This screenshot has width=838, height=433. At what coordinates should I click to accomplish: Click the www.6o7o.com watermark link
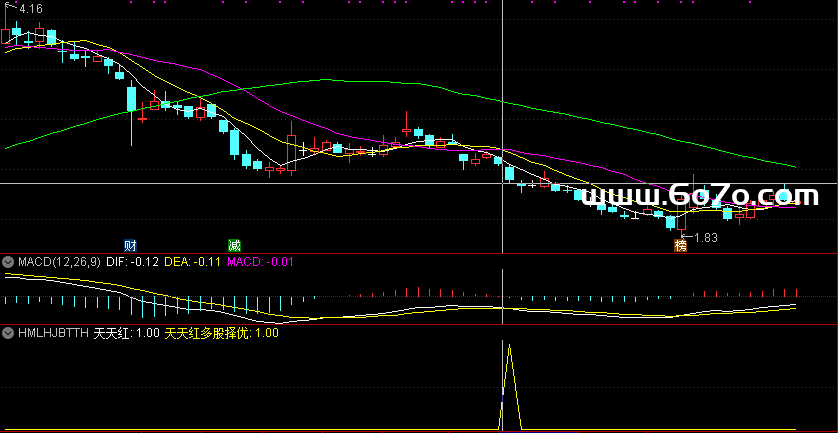click(x=699, y=195)
